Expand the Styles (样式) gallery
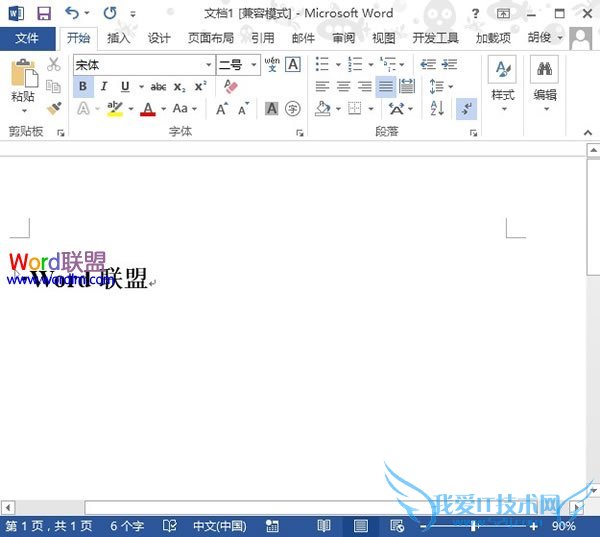Viewport: 600px width, 537px height. pyautogui.click(x=502, y=85)
